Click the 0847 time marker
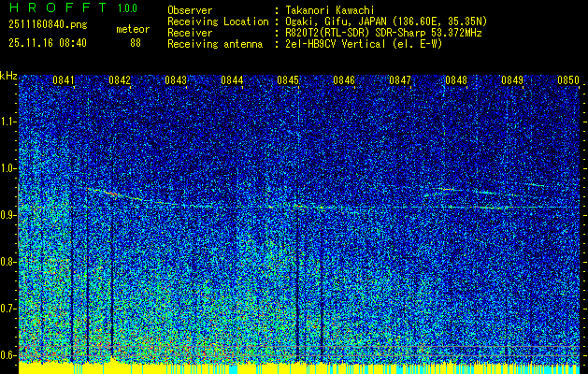The width and height of the screenshot is (588, 374). click(x=400, y=80)
